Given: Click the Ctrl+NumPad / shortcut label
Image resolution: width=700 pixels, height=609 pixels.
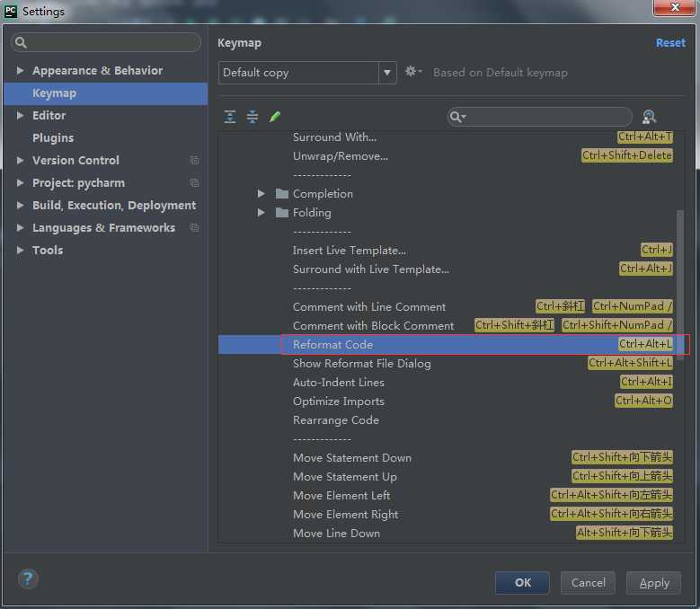Looking at the screenshot, I should click(x=632, y=306).
